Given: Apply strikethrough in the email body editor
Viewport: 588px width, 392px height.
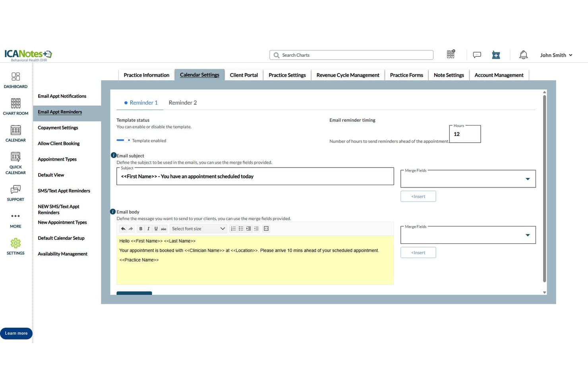Looking at the screenshot, I should (x=163, y=229).
